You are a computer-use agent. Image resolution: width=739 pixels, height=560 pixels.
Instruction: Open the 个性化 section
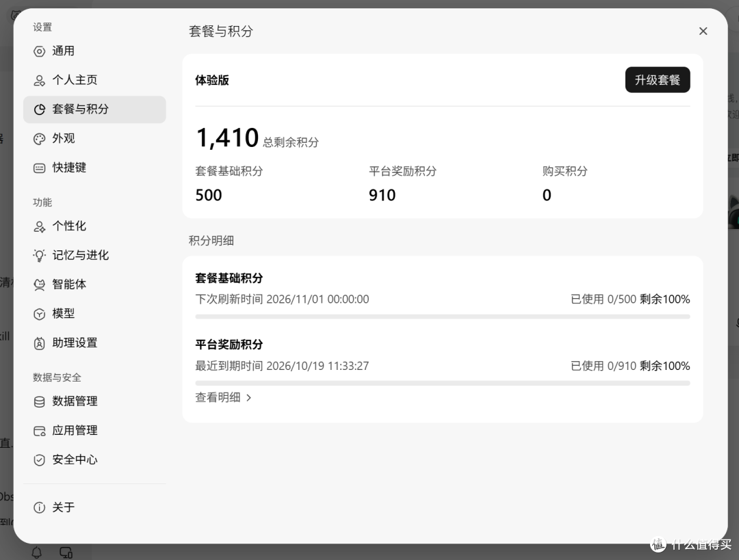(x=94, y=226)
